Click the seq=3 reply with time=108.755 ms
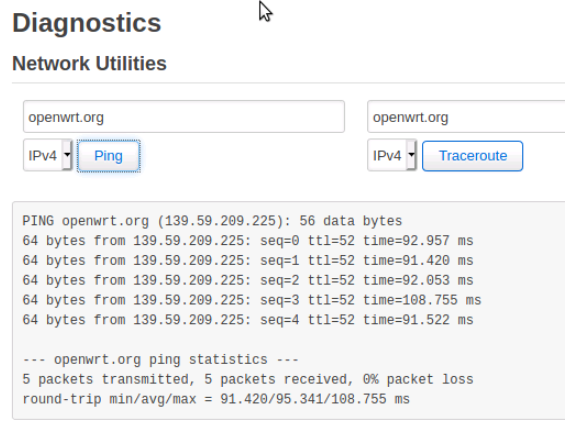Image resolution: width=565 pixels, height=438 pixels. 252,300
